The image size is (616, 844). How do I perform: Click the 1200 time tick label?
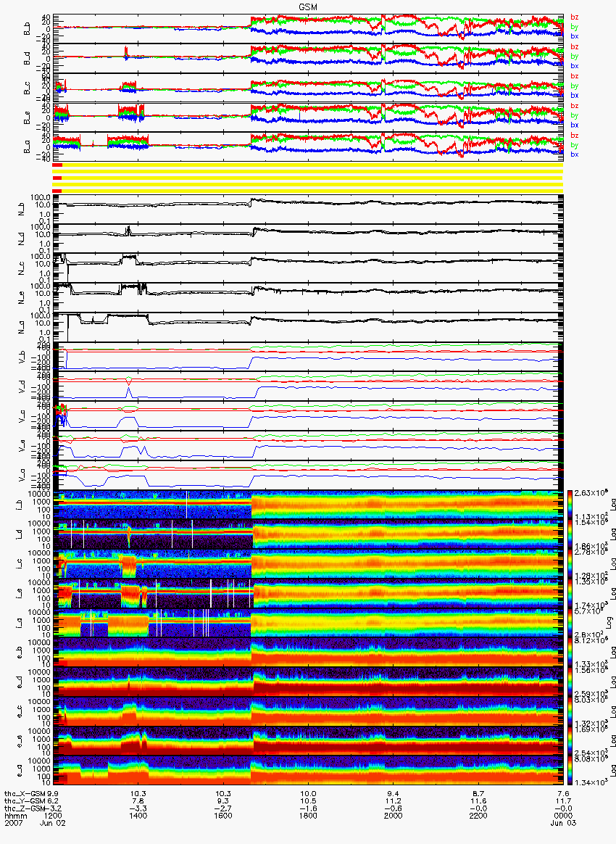(x=54, y=816)
